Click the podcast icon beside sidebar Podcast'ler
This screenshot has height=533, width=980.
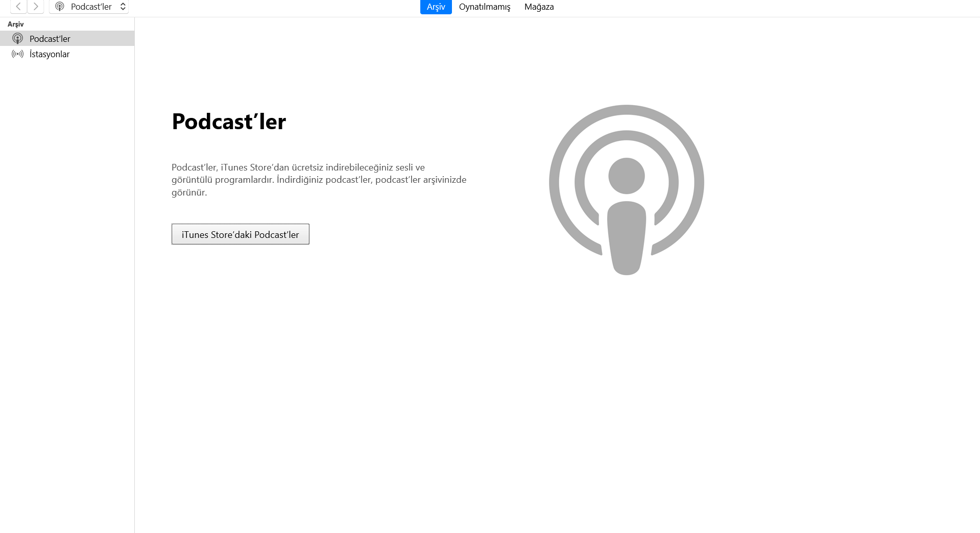tap(18, 38)
